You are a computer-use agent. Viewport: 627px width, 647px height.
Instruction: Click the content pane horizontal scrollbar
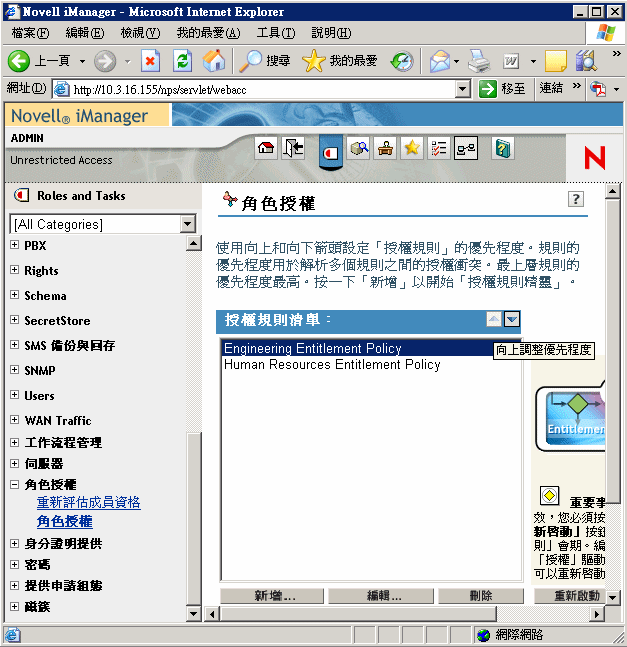click(x=358, y=614)
